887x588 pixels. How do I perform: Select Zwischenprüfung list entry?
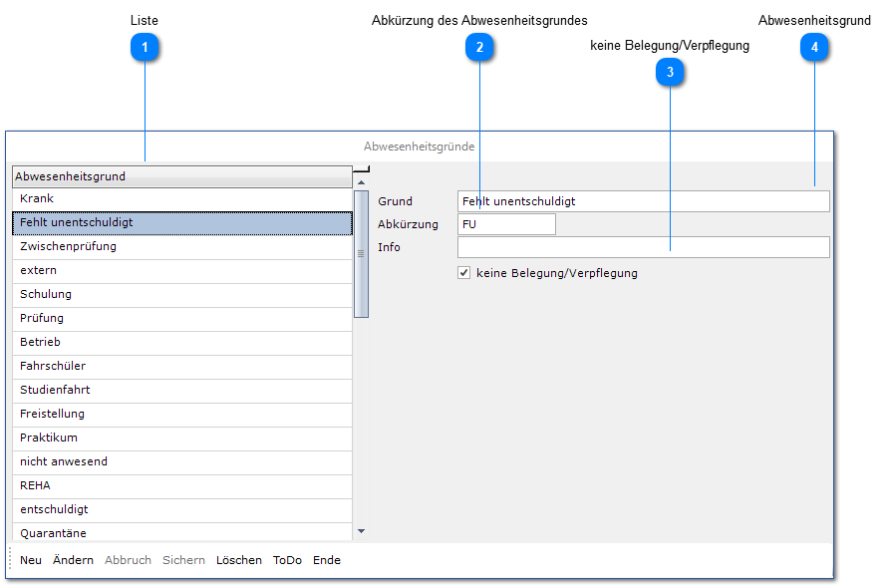[x=182, y=247]
